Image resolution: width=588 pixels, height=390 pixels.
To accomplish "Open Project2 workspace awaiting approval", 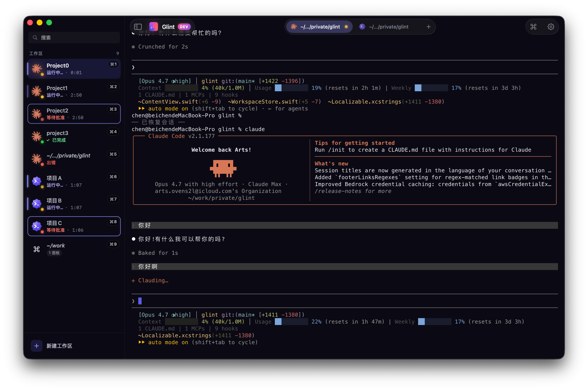I will (x=74, y=114).
